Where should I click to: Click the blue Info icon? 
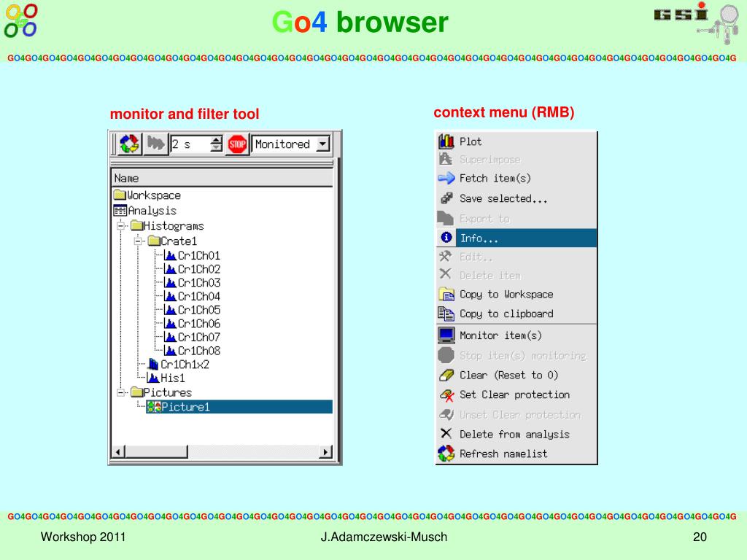[446, 237]
